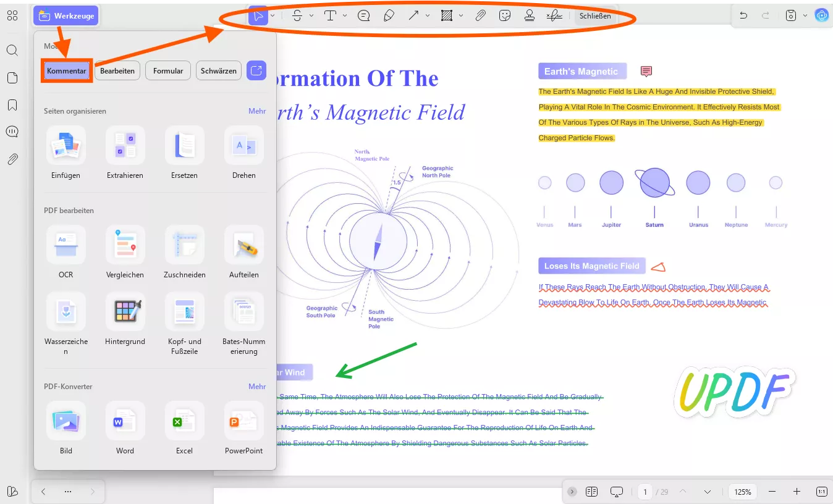Screen dimensions: 833x504
Task: Open the attachments sidebar paperclip
Action: coord(12,159)
